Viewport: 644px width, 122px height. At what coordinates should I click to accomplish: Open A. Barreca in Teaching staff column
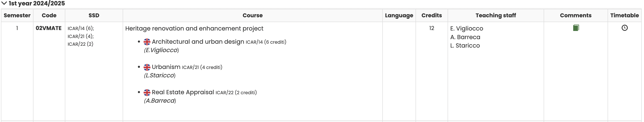point(465,37)
